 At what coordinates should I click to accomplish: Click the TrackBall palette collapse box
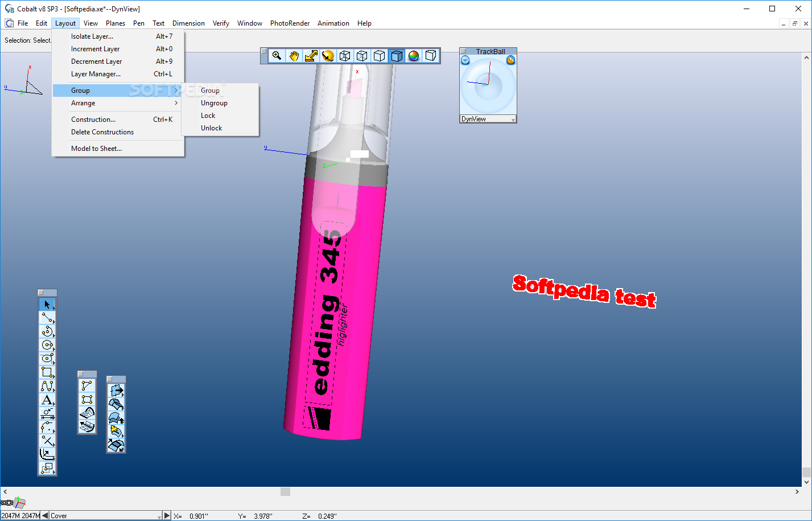(463, 51)
